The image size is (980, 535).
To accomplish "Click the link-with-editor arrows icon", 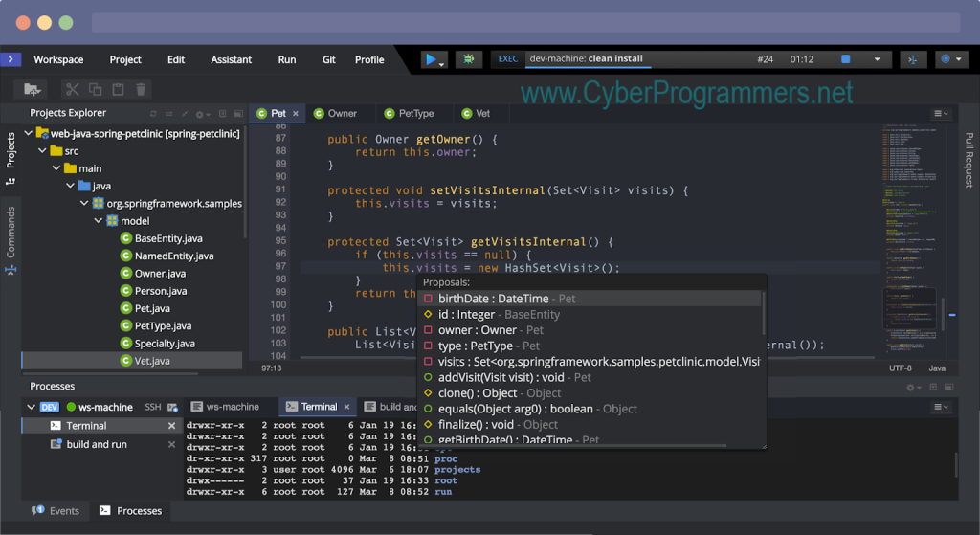I will point(168,114).
